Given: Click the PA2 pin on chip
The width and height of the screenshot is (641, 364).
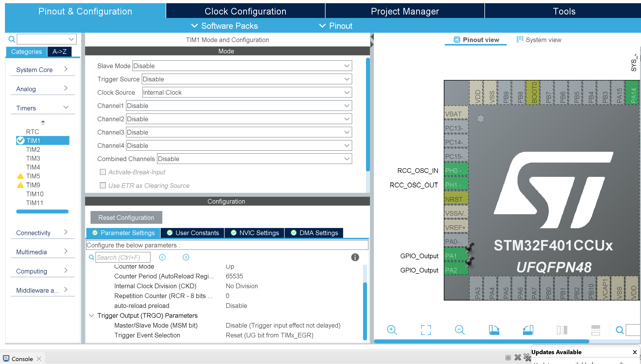Looking at the screenshot, I should coord(456,270).
